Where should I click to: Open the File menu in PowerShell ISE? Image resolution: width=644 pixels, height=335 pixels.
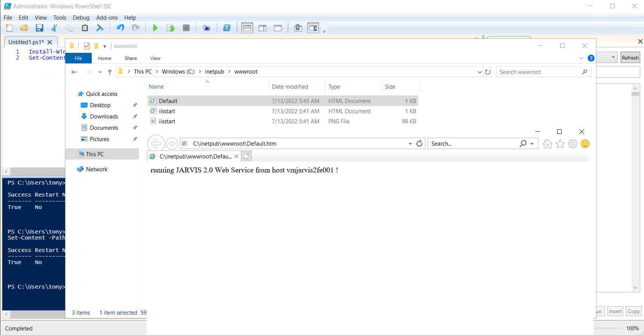pyautogui.click(x=8, y=18)
